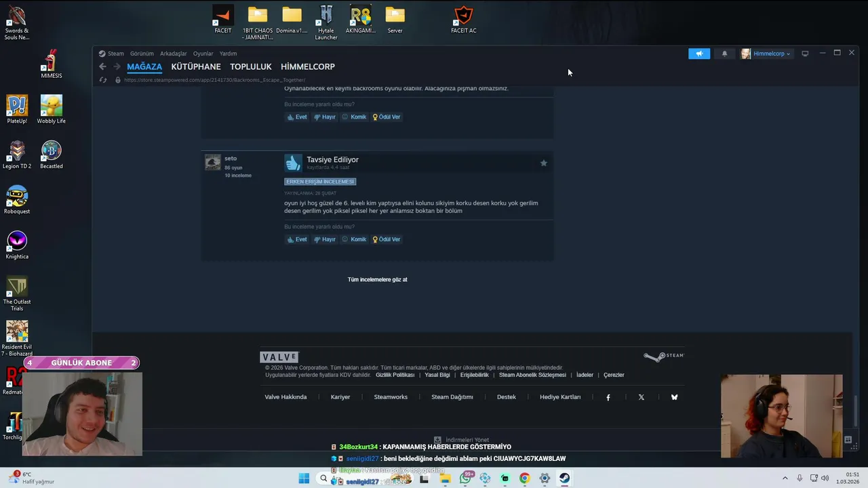Open WhatsApp from the taskbar

coord(465,479)
